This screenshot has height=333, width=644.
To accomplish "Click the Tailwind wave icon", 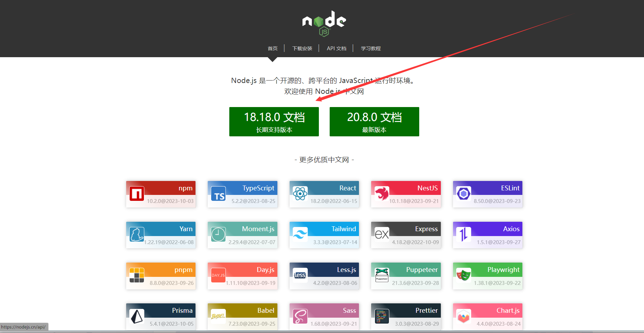I will coord(300,235).
